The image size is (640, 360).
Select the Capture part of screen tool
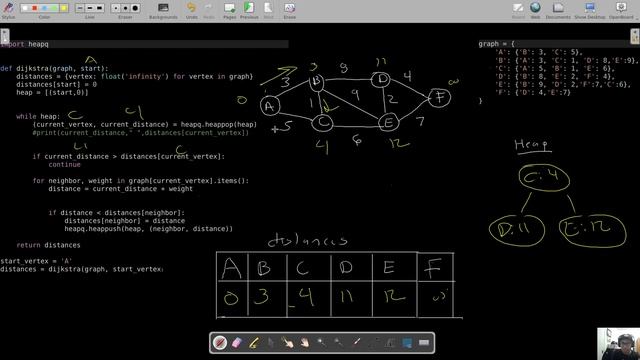click(x=407, y=342)
